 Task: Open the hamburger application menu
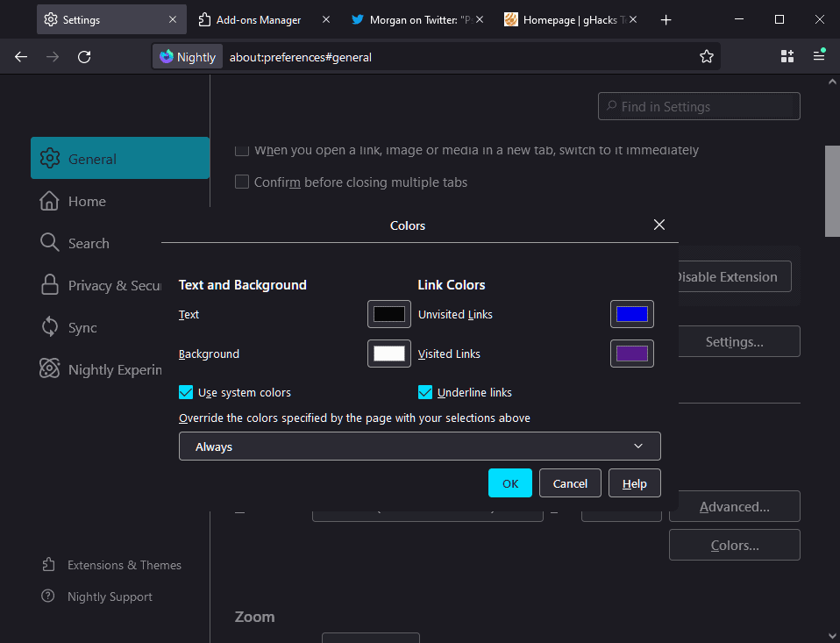819,56
